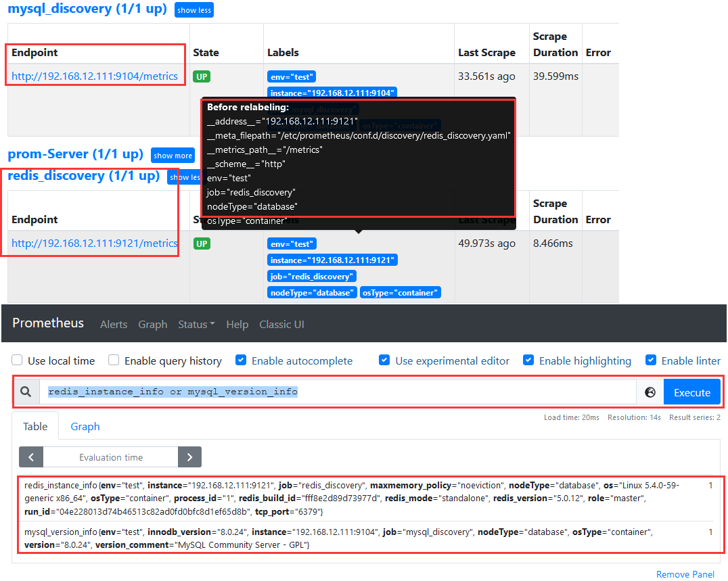Image resolution: width=728 pixels, height=581 pixels.
Task: Collapse redis_discovery with show less
Action: (x=184, y=177)
